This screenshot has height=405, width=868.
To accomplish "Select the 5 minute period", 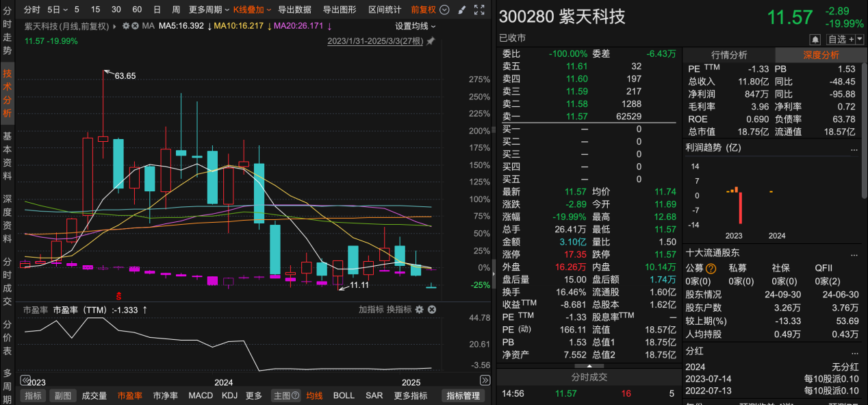I will click(x=77, y=10).
